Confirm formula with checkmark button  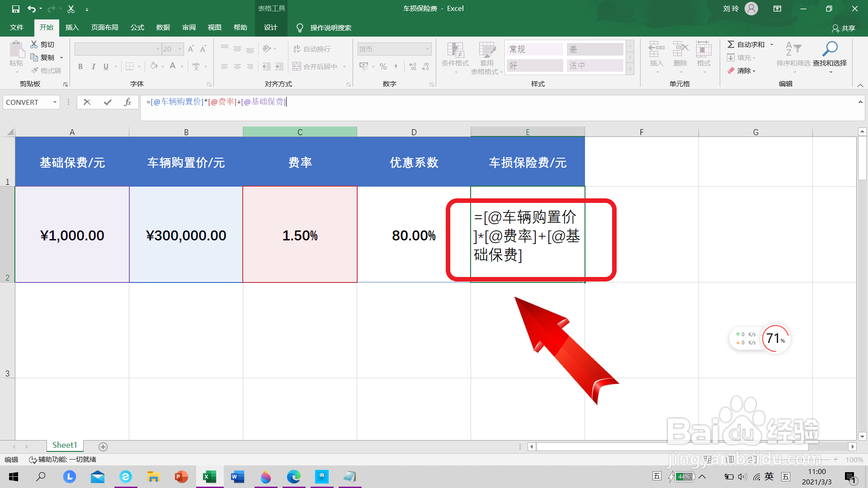tap(108, 102)
